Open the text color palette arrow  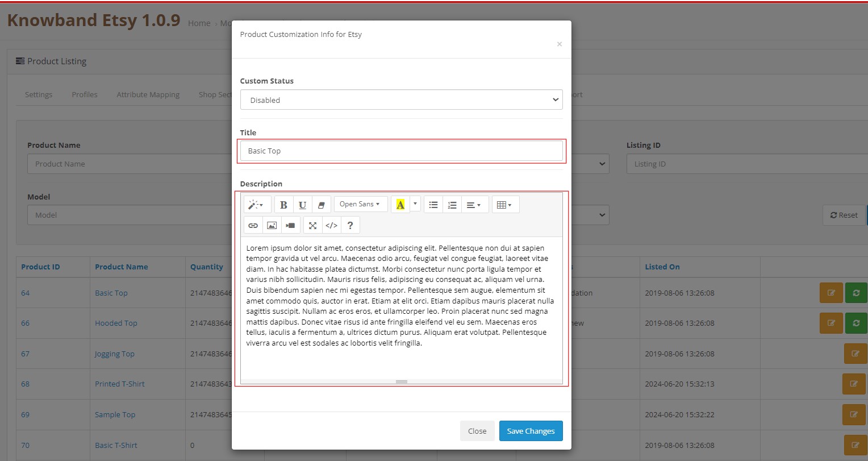[415, 204]
